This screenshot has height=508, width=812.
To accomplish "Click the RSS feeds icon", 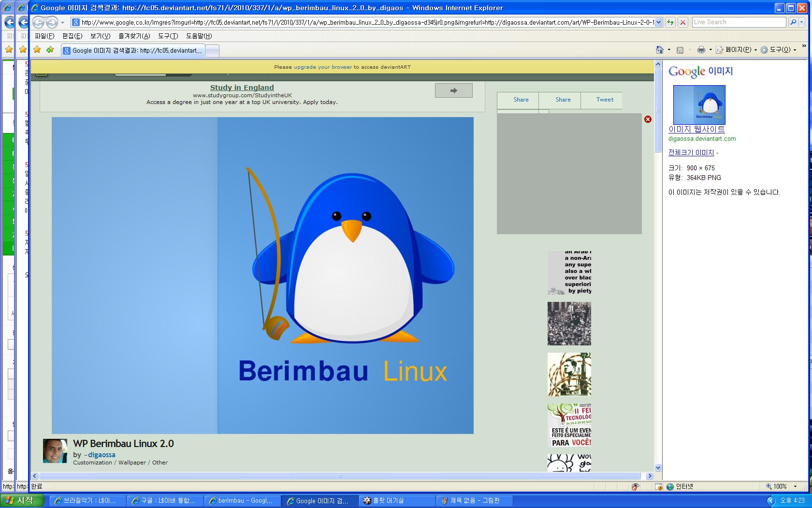I will (680, 50).
